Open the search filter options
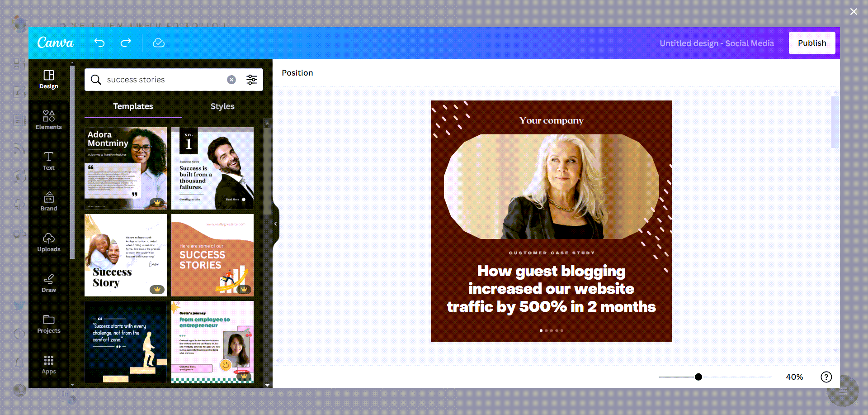Image resolution: width=868 pixels, height=415 pixels. tap(251, 79)
